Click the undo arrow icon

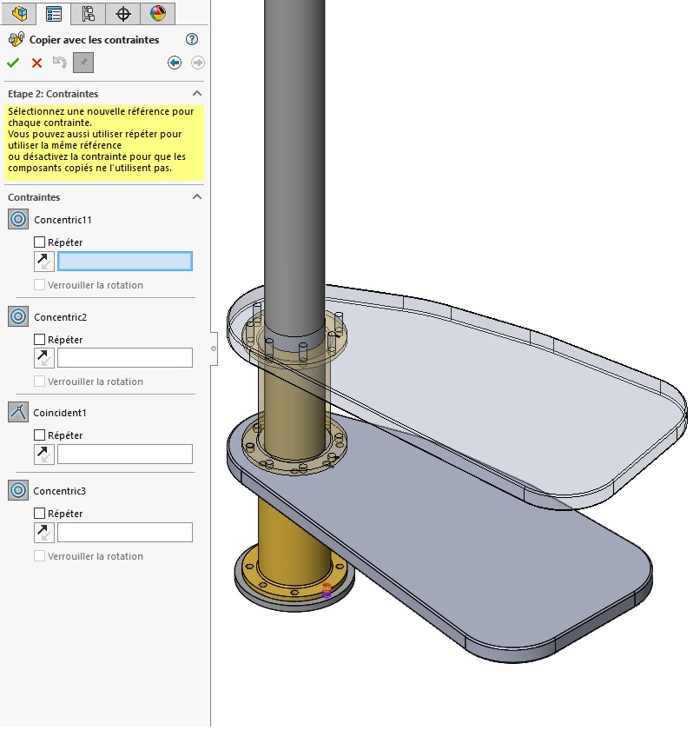(60, 63)
